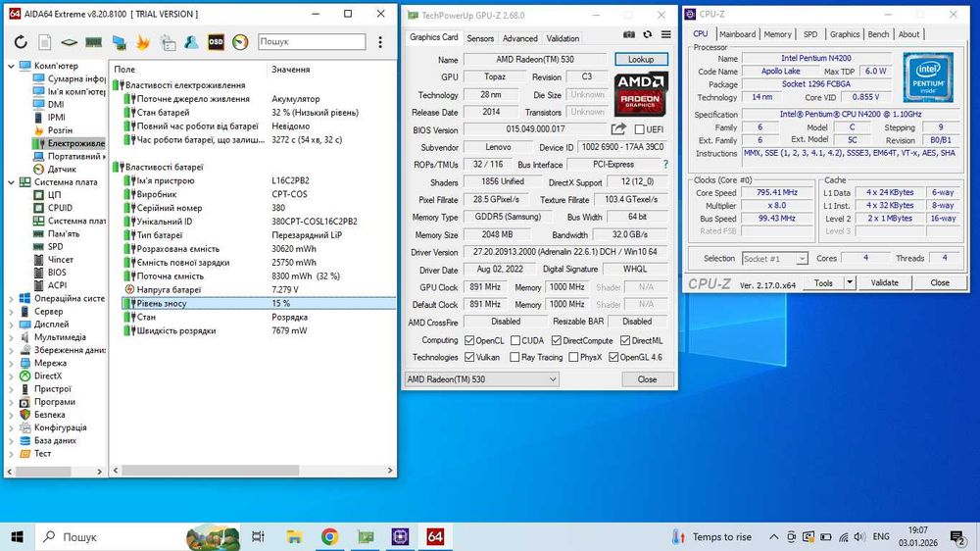The image size is (980, 551).
Task: Open File Explorer from the taskbar
Action: 294,536
